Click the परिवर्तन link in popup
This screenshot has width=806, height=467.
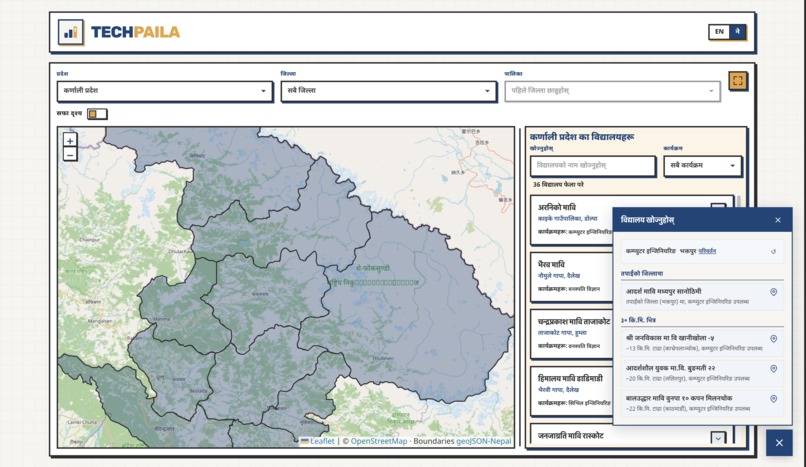(707, 251)
